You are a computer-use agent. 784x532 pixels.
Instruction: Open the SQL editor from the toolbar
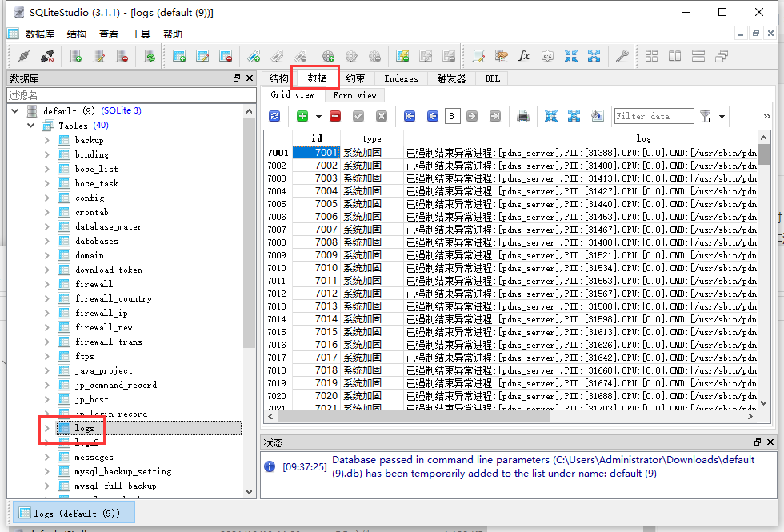(478, 56)
